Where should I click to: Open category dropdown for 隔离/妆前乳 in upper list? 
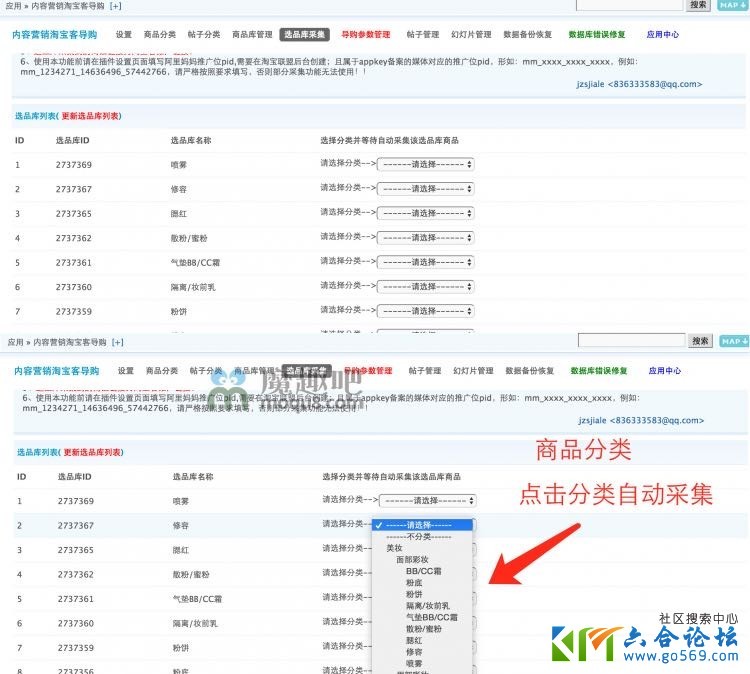point(426,287)
